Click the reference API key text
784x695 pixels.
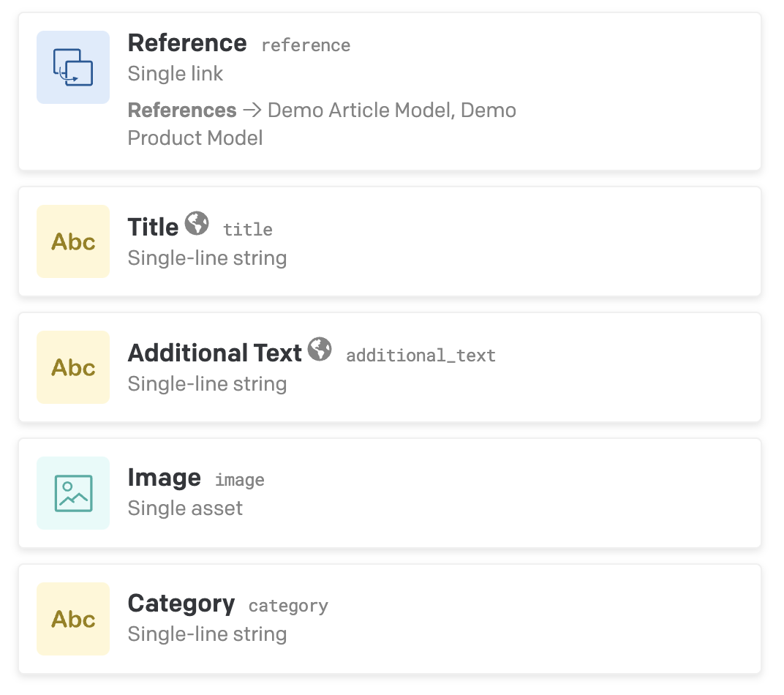pos(306,45)
